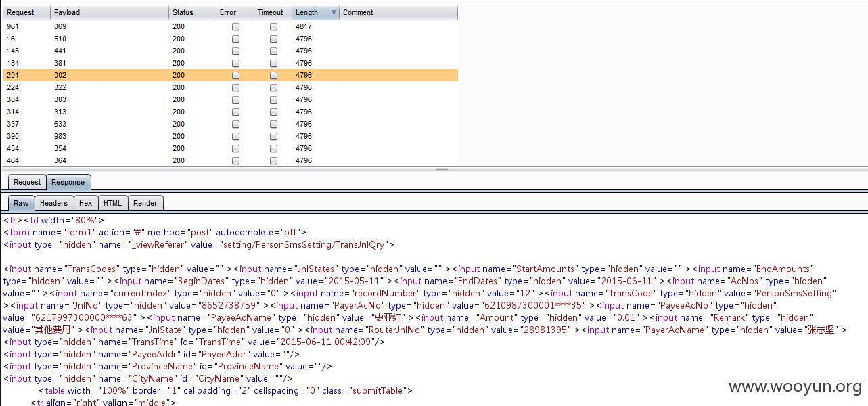This screenshot has width=868, height=406.
Task: Sort by the Status column header
Action: (192, 12)
